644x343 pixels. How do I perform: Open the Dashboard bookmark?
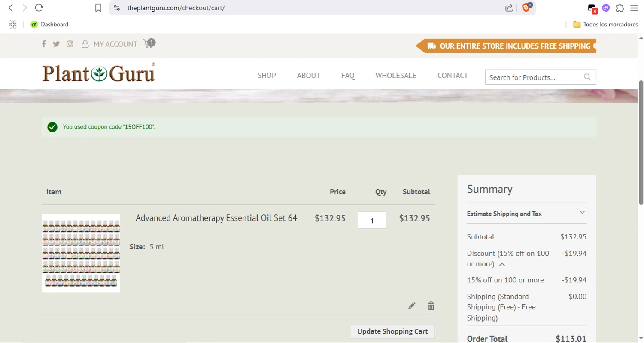tap(49, 24)
